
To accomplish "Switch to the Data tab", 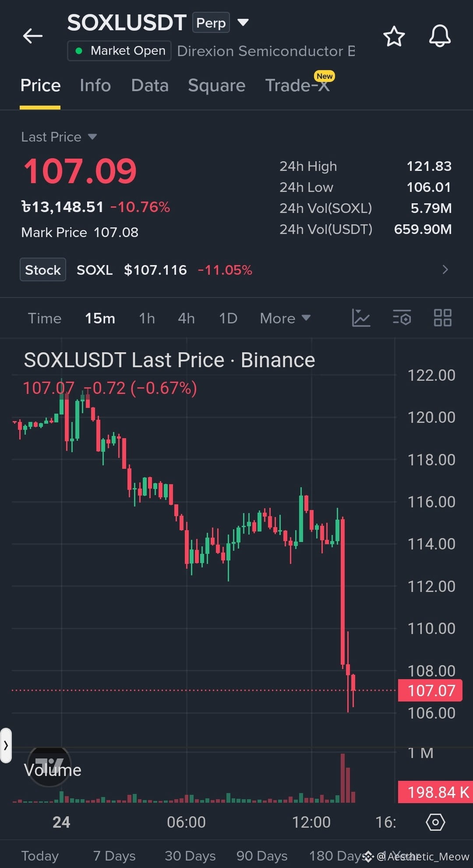I will pyautogui.click(x=150, y=85).
